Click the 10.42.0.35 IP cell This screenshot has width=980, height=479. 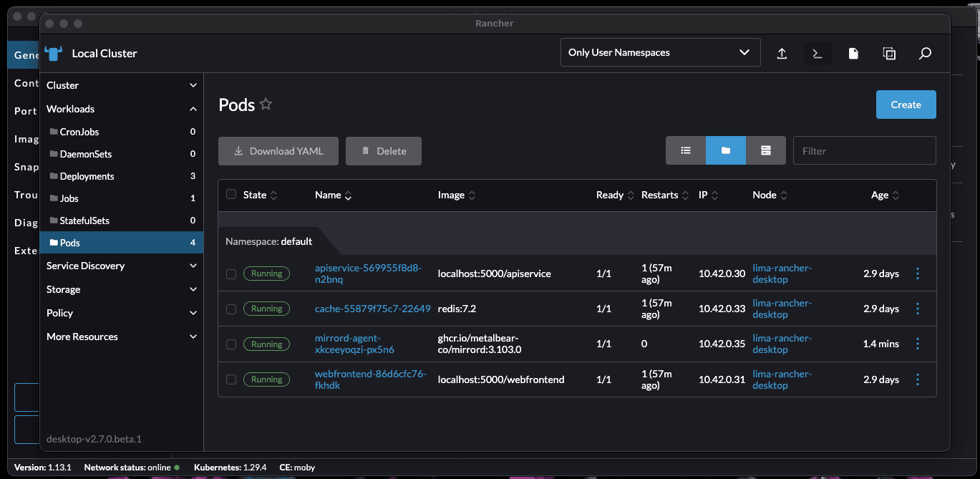coord(722,344)
